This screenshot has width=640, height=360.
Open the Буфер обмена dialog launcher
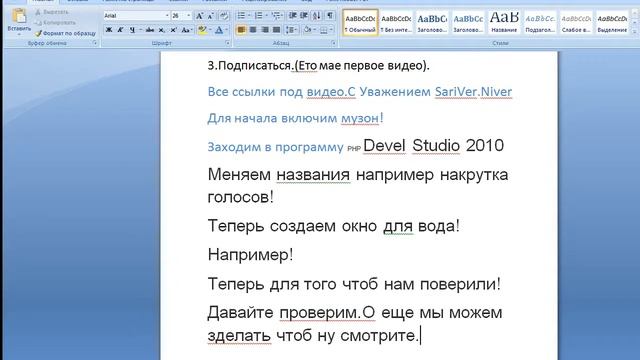pyautogui.click(x=95, y=43)
